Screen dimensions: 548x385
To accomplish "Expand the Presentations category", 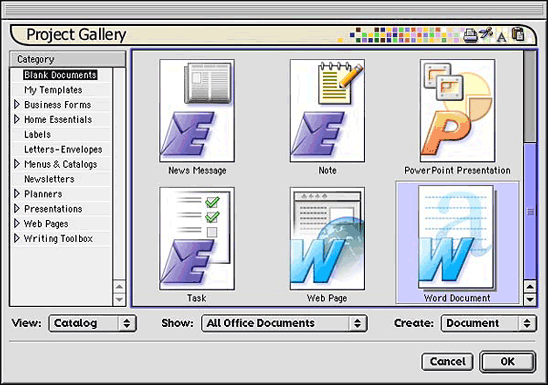I will [16, 209].
